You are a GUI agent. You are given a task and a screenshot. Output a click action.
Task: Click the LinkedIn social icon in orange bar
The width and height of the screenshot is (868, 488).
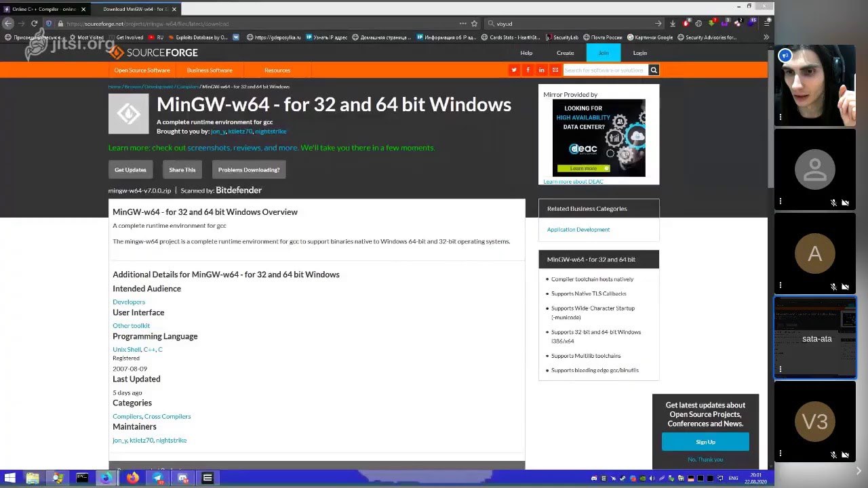[541, 70]
